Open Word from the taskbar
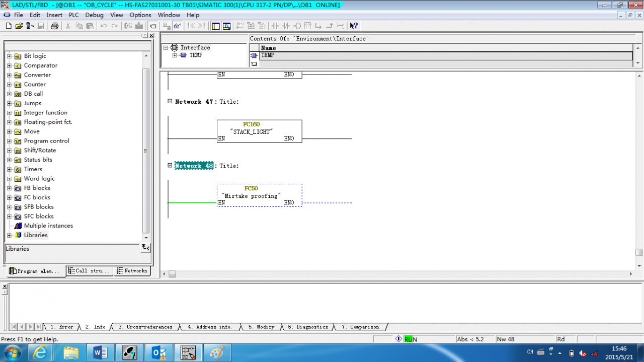 tap(100, 352)
